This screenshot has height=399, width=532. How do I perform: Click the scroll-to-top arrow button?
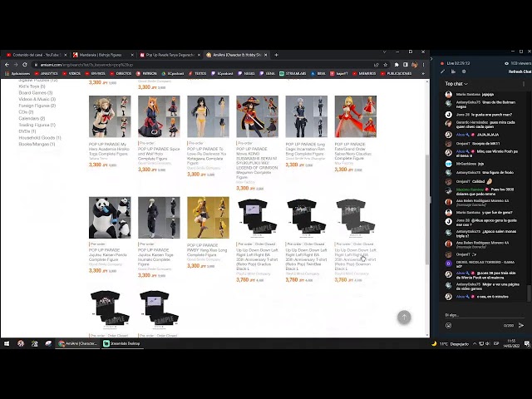click(x=404, y=318)
